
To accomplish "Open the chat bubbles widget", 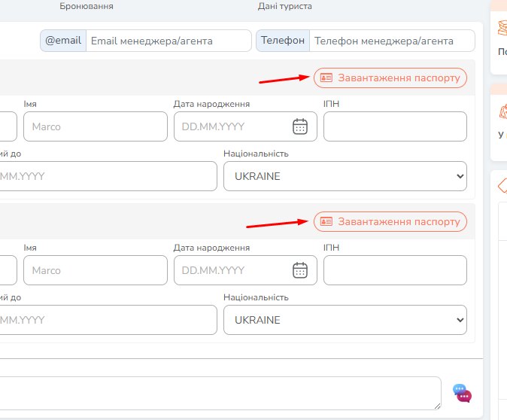I will coord(463,393).
